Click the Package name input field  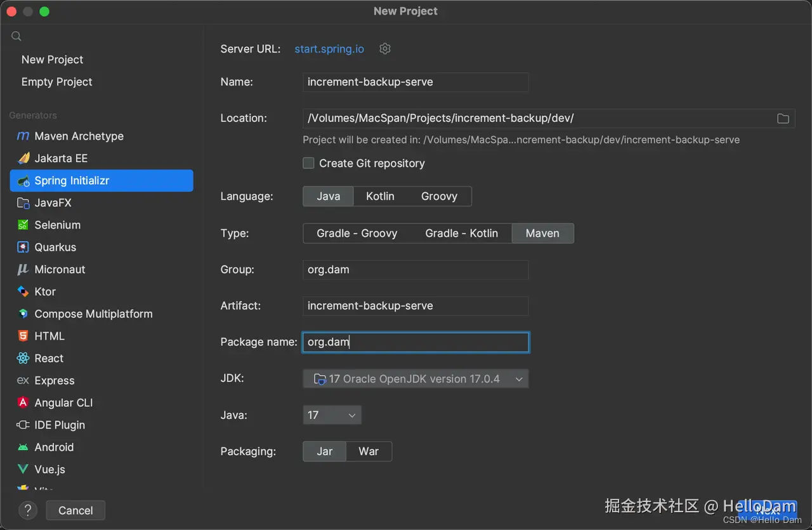416,342
